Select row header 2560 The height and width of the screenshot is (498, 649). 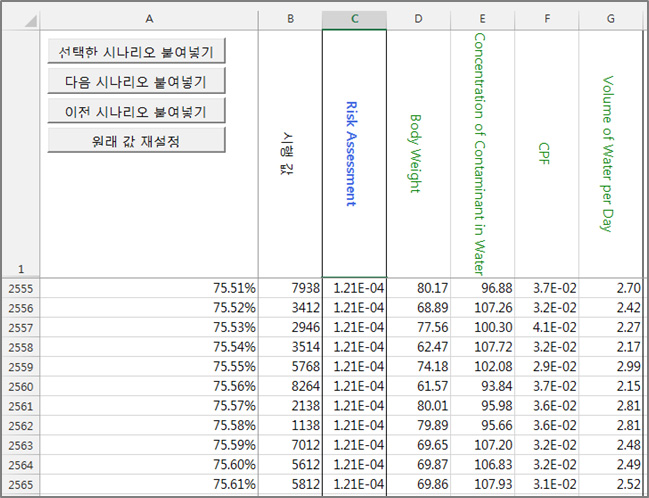21,386
